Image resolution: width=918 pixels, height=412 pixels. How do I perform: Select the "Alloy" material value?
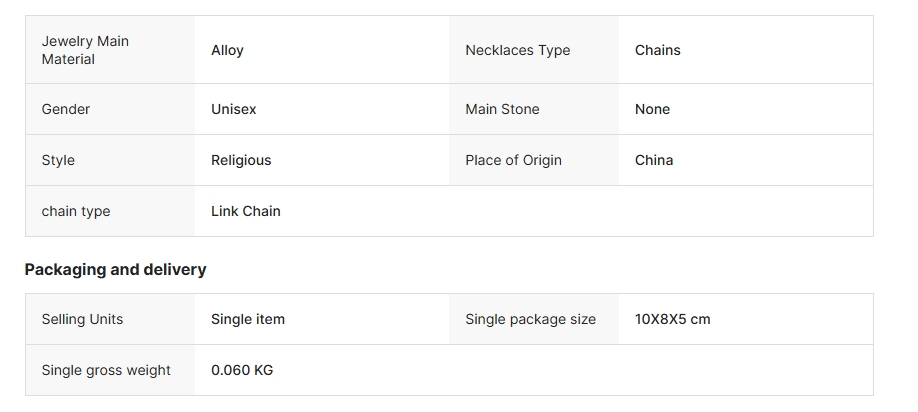pos(227,50)
